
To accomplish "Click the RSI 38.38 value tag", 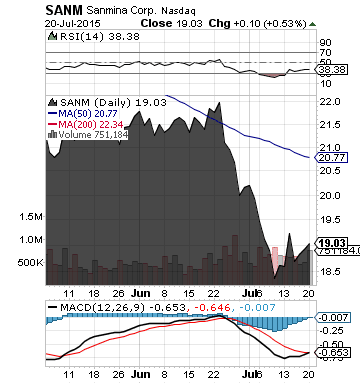I will 332,70.
